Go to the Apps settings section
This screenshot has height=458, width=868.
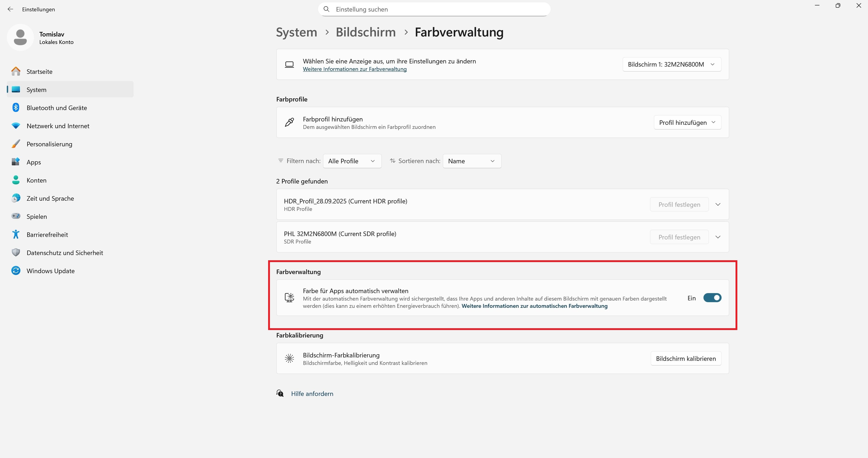[34, 162]
